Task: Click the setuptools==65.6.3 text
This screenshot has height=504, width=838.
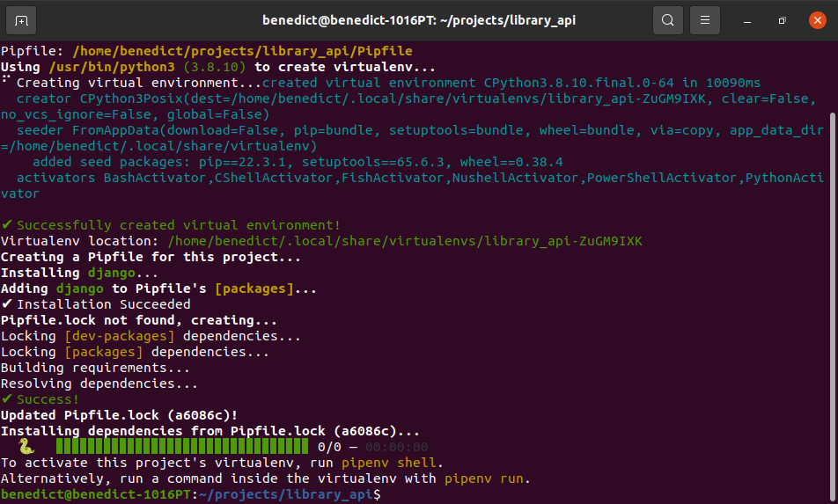Action: coord(373,163)
